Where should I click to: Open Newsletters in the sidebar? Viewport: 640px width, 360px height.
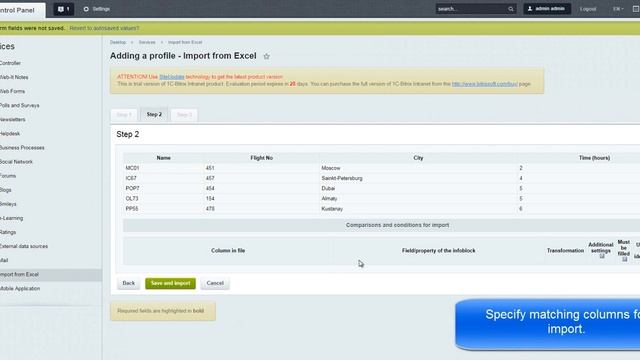pyautogui.click(x=13, y=120)
